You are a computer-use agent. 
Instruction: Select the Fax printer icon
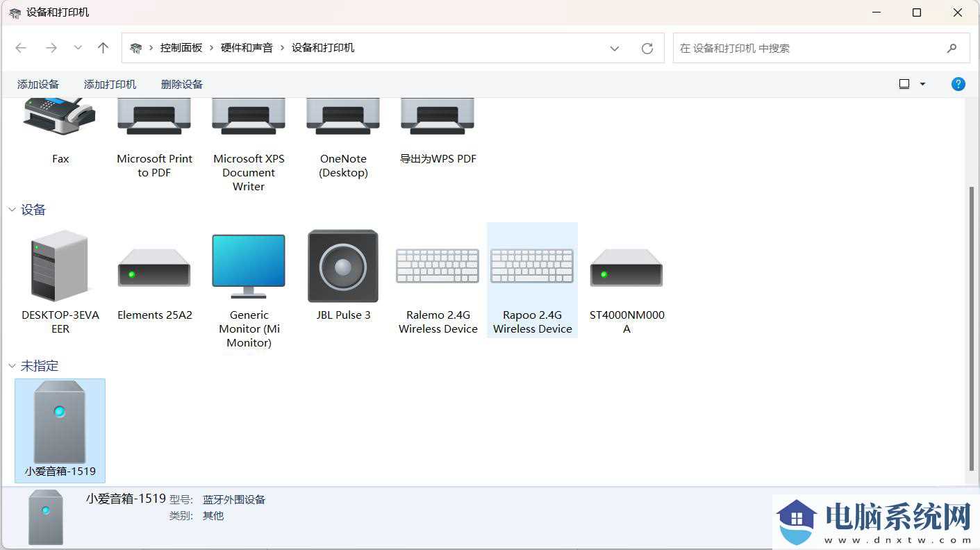pos(60,116)
